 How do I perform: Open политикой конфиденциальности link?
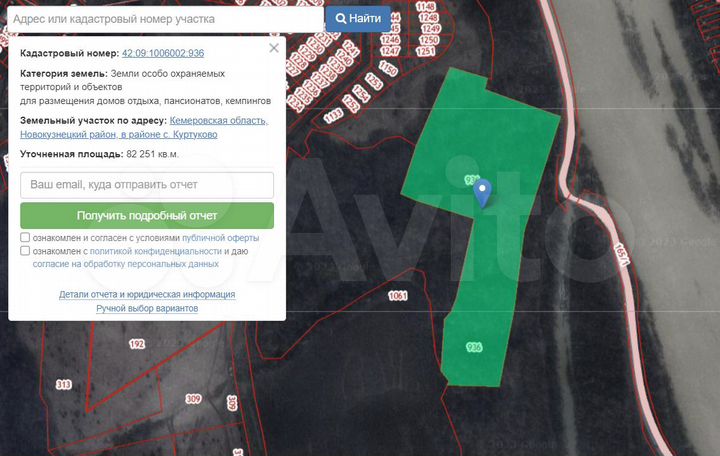156,251
